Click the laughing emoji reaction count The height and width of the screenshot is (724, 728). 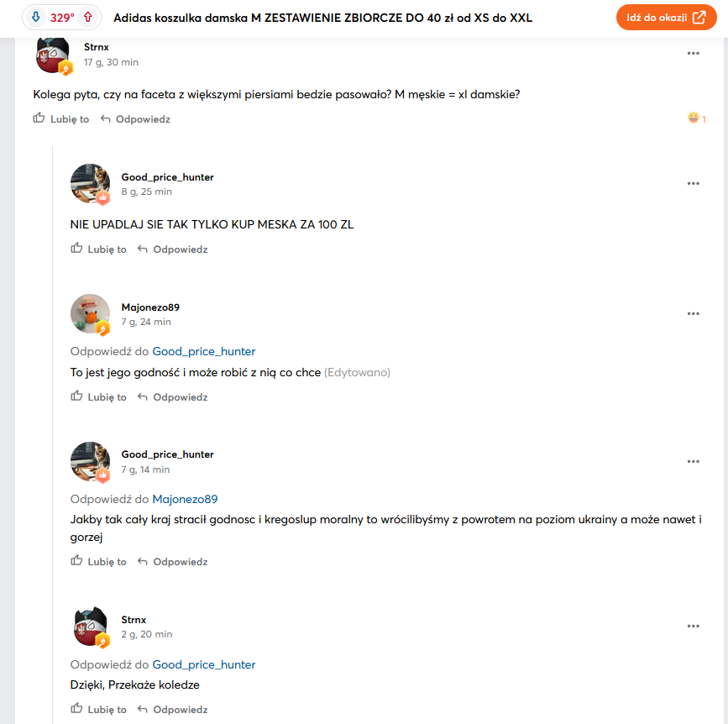pos(696,118)
